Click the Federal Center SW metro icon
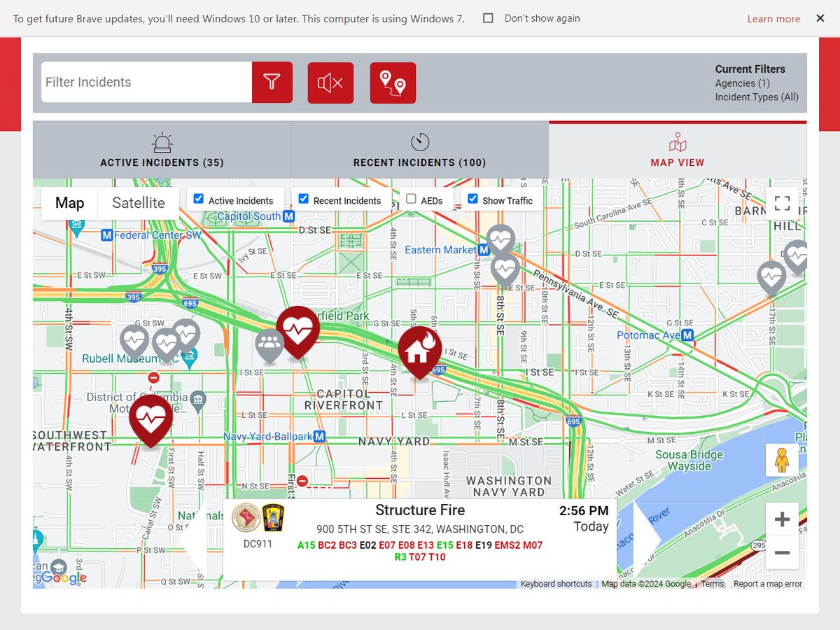840x630 pixels. (x=107, y=235)
